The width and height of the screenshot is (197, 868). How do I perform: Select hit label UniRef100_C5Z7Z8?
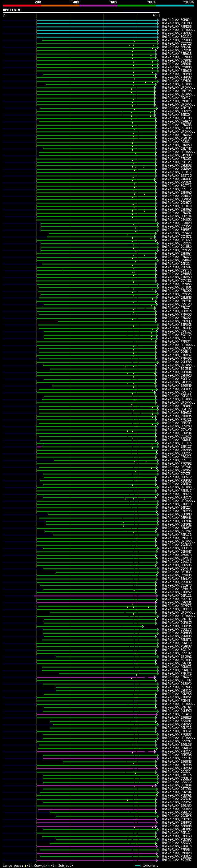tap(177, 43)
